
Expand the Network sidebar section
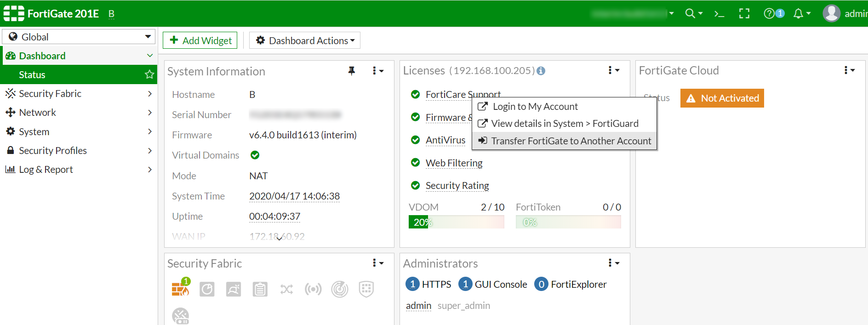click(79, 113)
